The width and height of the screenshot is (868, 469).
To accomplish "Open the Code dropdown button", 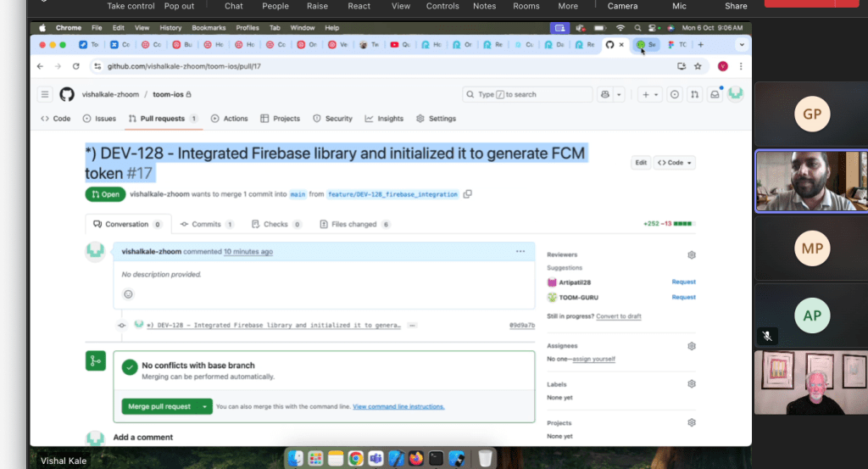I will click(x=676, y=162).
